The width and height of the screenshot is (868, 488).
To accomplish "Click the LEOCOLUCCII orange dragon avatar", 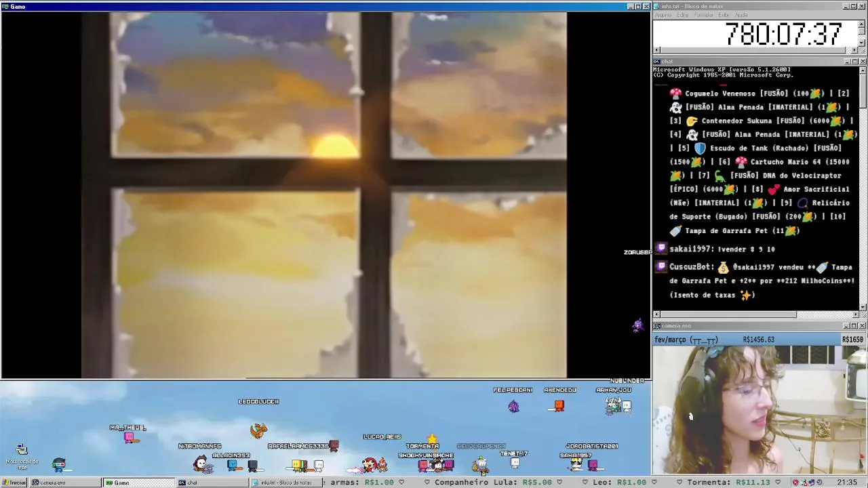I will click(258, 430).
